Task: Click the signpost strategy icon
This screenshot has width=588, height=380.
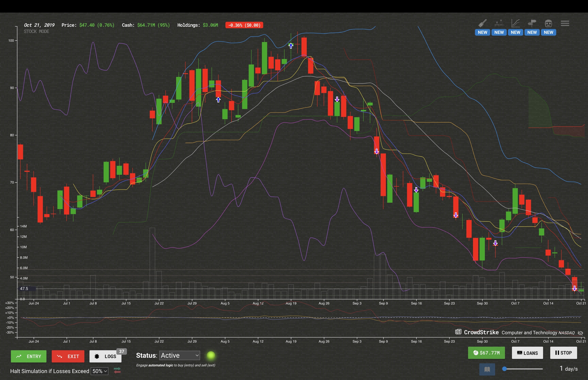Action: point(532,23)
